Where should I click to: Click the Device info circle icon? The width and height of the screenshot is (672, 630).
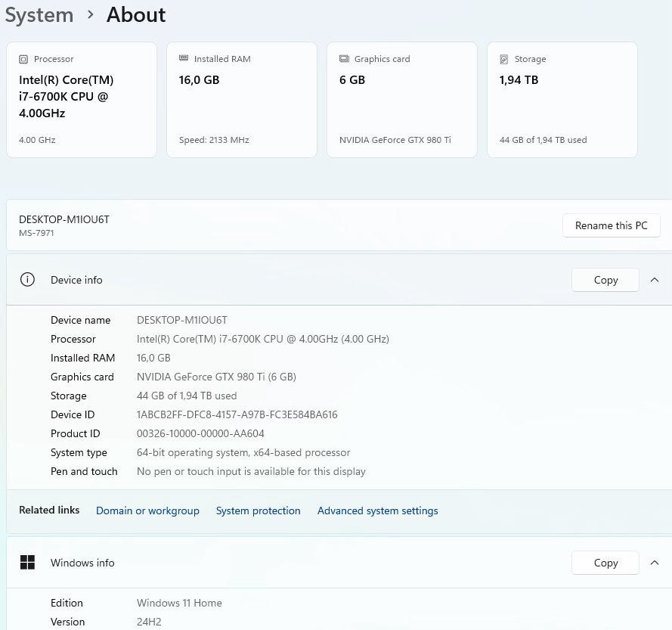[27, 280]
